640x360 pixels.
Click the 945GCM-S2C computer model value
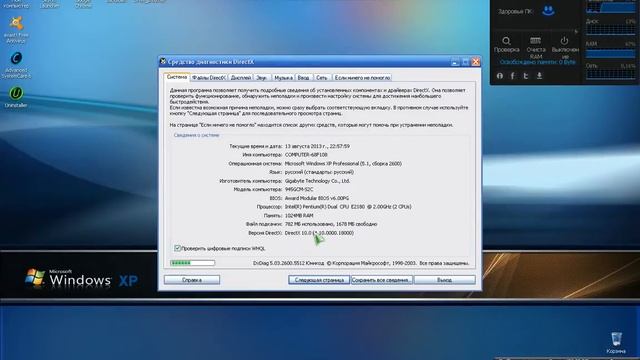[299, 189]
